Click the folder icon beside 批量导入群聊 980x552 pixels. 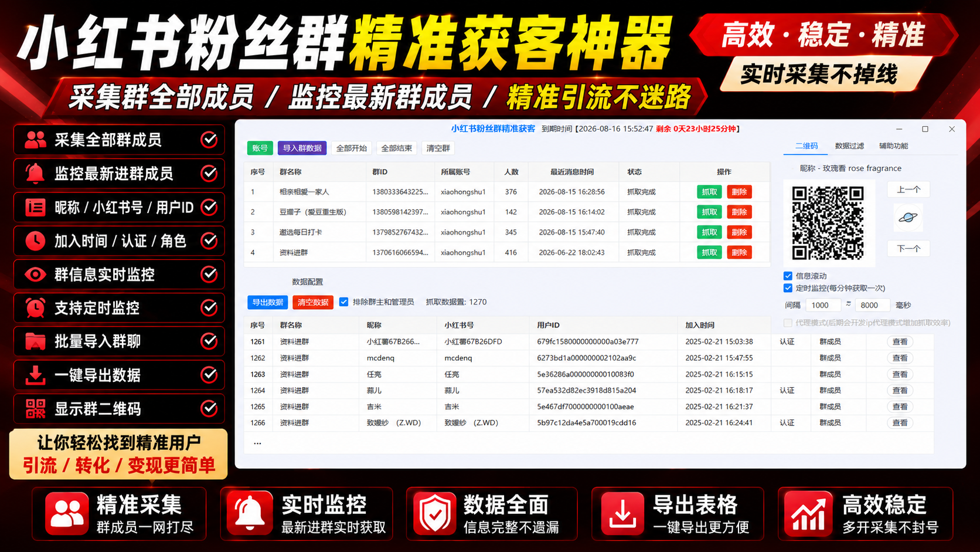click(x=35, y=341)
